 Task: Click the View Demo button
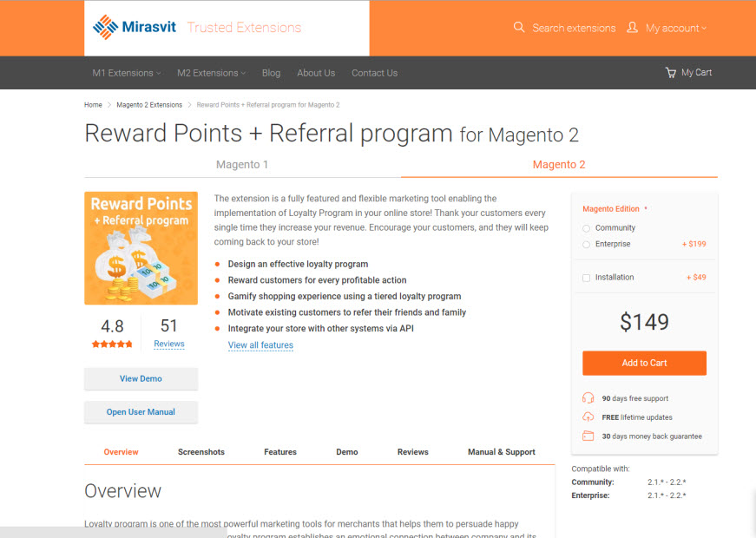coord(141,378)
